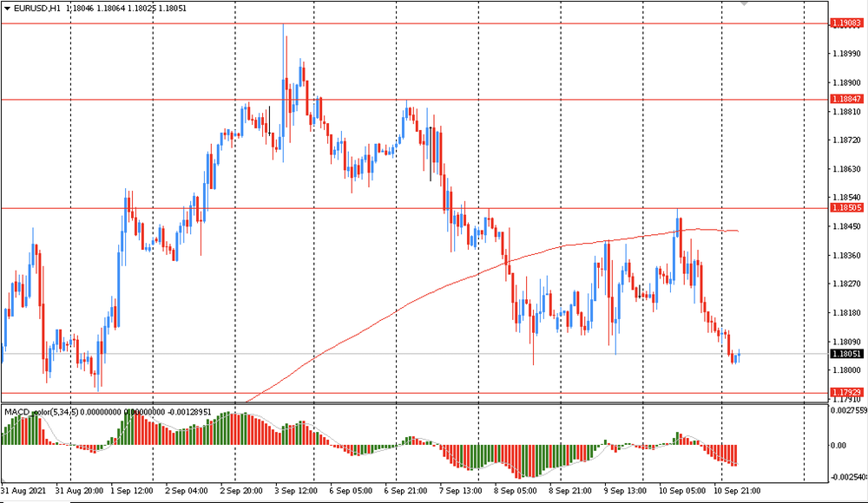
Task: Click the 1.18270 price scale value
Action: [x=847, y=284]
